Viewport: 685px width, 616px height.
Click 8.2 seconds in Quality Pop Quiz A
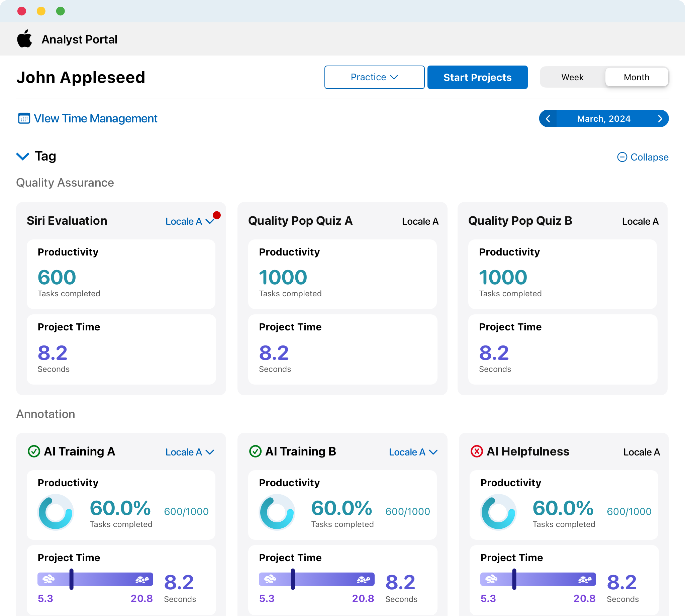pos(274,353)
